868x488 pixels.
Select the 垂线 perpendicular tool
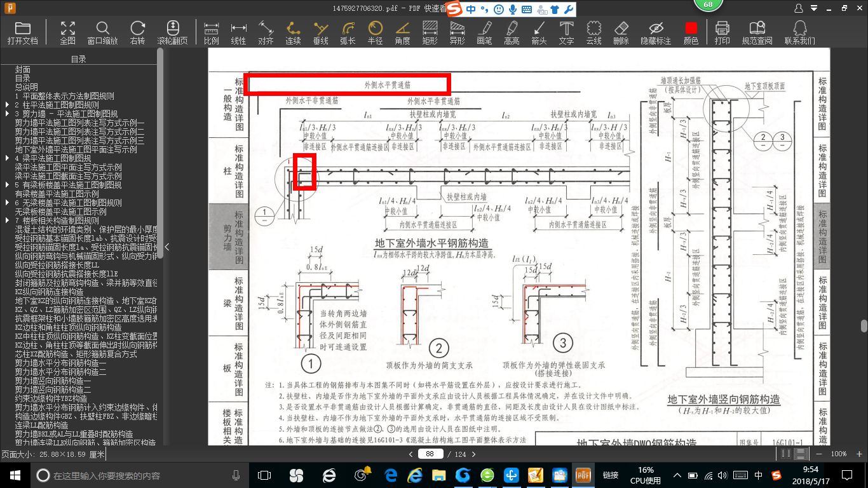[320, 32]
